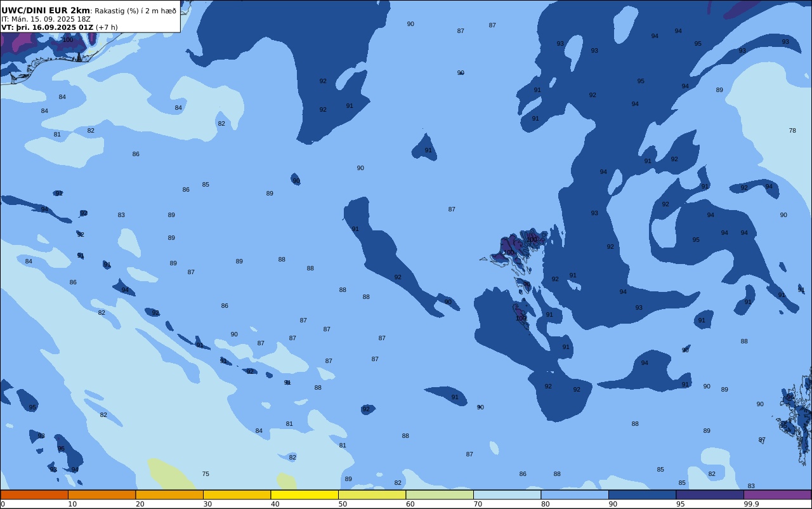Select the 50–60 pale yellow legend swatch
This screenshot has width=812, height=509.
[x=372, y=494]
